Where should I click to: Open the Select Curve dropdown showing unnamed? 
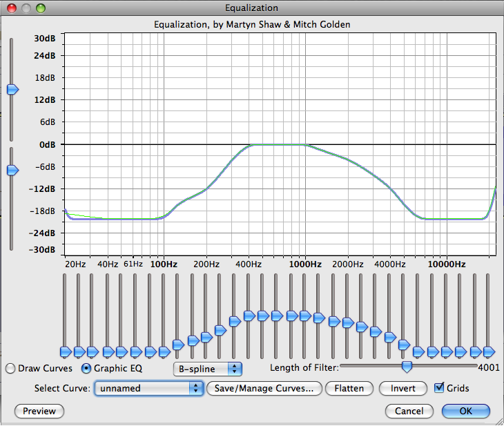point(148,388)
